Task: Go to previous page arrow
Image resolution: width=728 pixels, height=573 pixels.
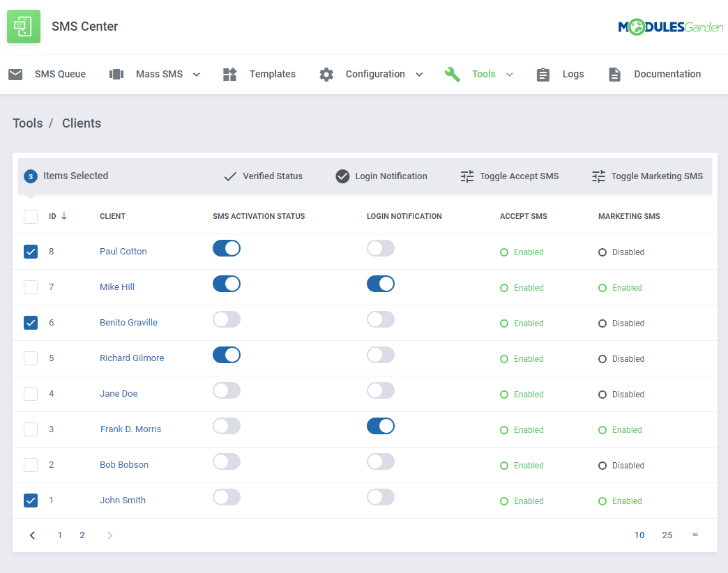Action: [x=32, y=535]
